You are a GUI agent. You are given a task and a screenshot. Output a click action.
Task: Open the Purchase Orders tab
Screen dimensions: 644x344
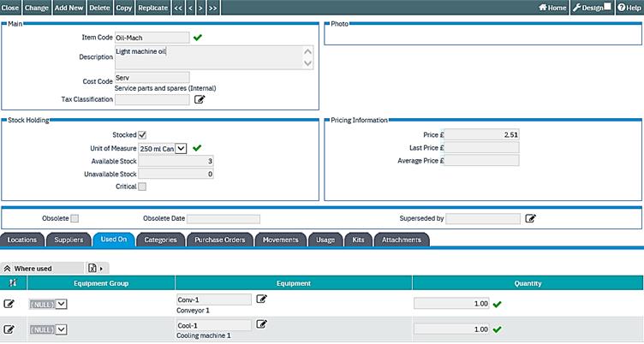[218, 240]
